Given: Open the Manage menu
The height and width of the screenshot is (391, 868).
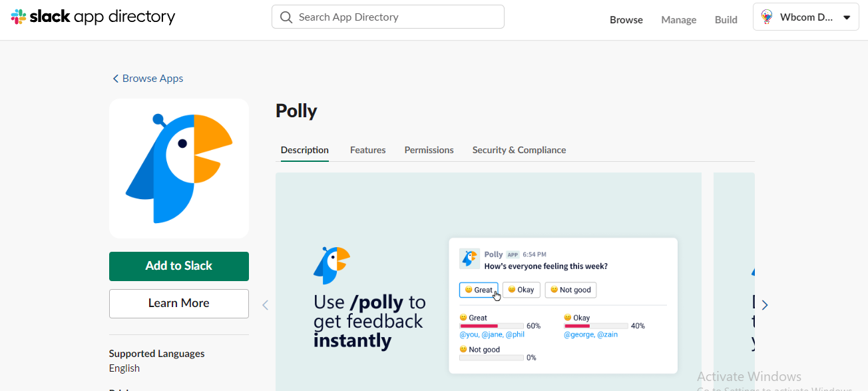Looking at the screenshot, I should tap(678, 19).
